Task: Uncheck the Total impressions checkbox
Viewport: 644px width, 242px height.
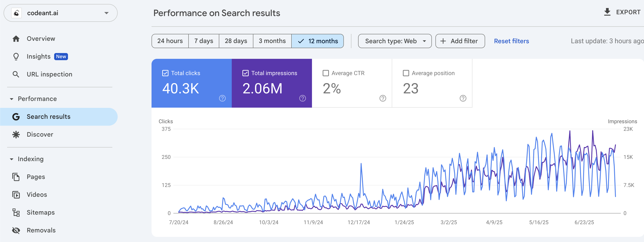Action: 246,73
